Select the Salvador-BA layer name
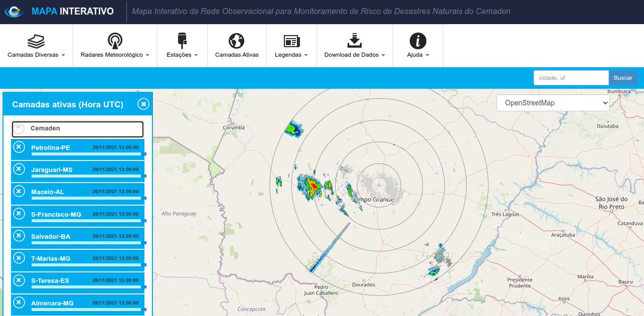The height and width of the screenshot is (316, 644). [50, 237]
